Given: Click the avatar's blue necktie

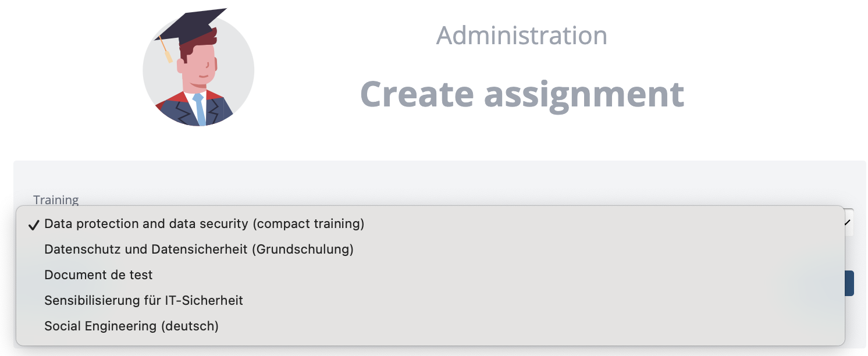Looking at the screenshot, I should point(200,109).
